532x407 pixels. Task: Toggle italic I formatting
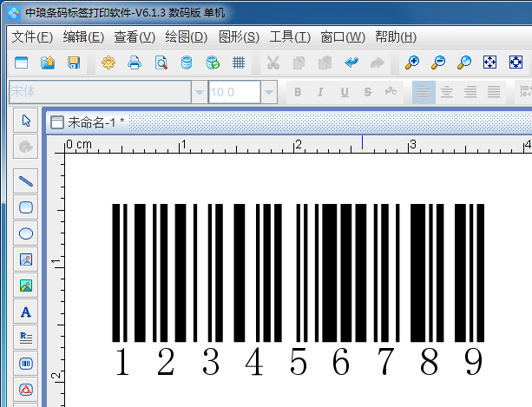click(x=320, y=92)
